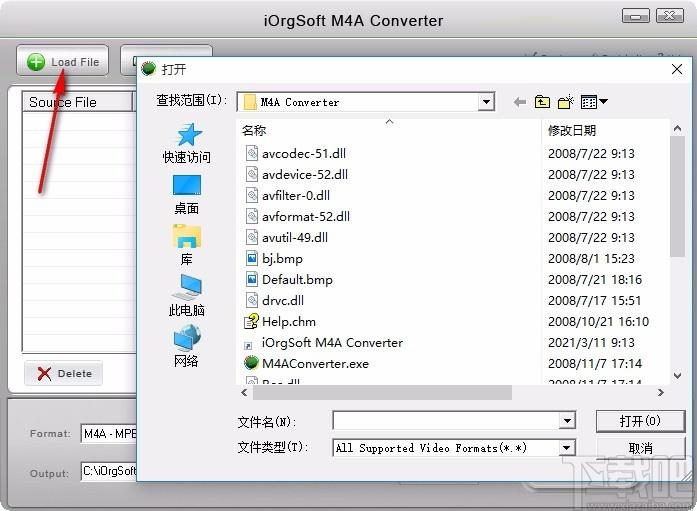Expand the M4A Converter location dropdown

486,102
